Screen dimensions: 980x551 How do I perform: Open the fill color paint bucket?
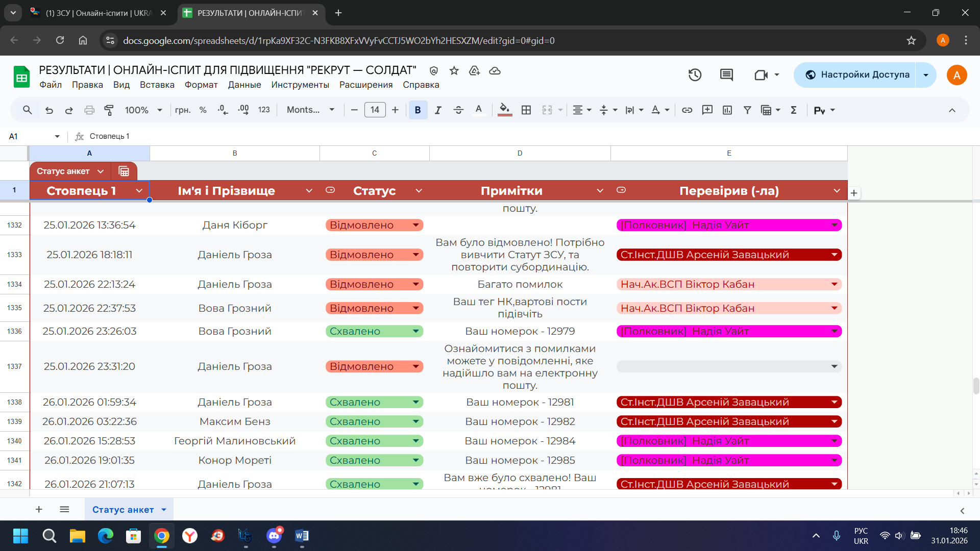point(504,110)
